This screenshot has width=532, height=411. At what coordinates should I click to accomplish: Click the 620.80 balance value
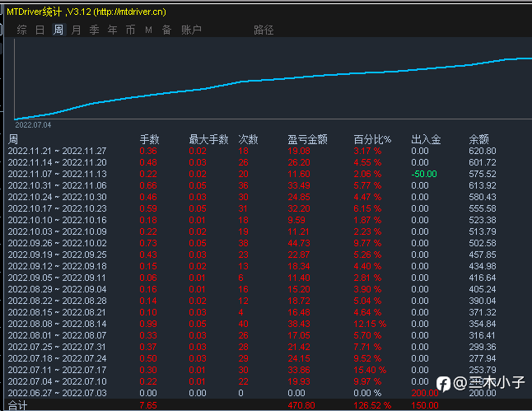(482, 151)
